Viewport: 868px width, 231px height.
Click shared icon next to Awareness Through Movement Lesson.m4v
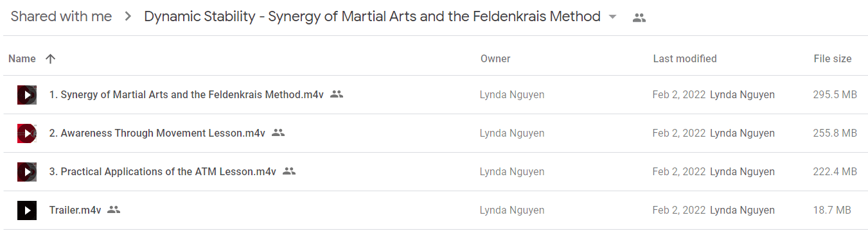click(x=278, y=133)
